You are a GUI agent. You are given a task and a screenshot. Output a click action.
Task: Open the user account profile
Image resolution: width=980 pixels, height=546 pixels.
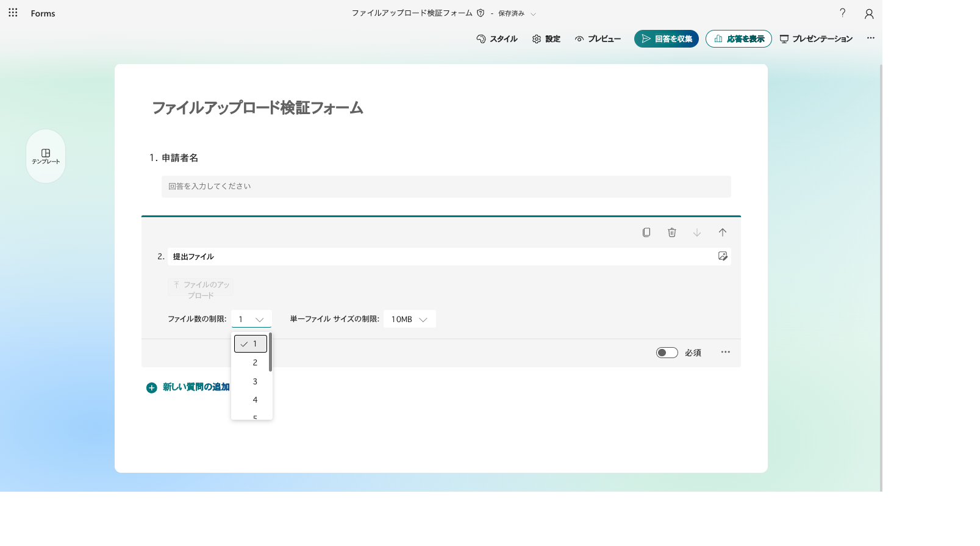pyautogui.click(x=869, y=13)
